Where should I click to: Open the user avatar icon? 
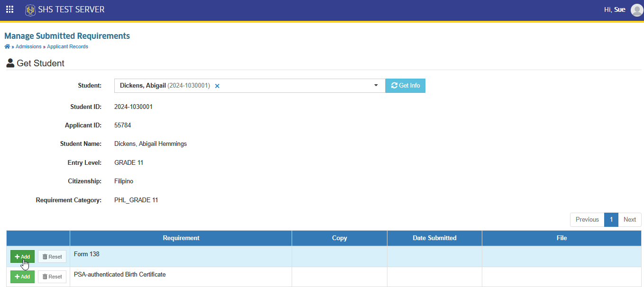(x=637, y=10)
